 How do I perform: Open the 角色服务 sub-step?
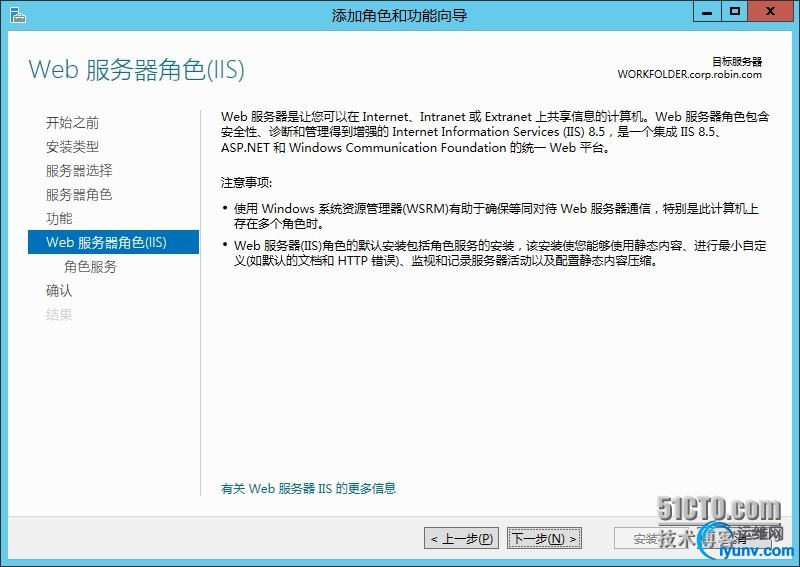pyautogui.click(x=90, y=266)
